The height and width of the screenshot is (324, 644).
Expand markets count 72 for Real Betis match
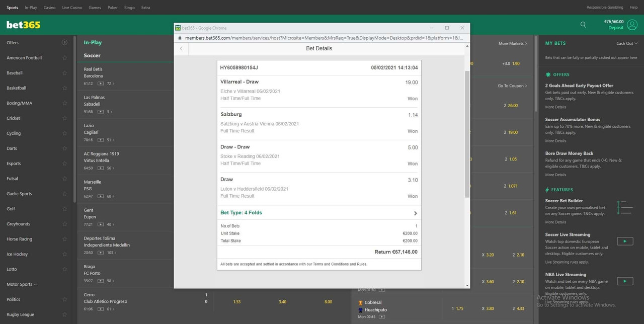pos(110,84)
